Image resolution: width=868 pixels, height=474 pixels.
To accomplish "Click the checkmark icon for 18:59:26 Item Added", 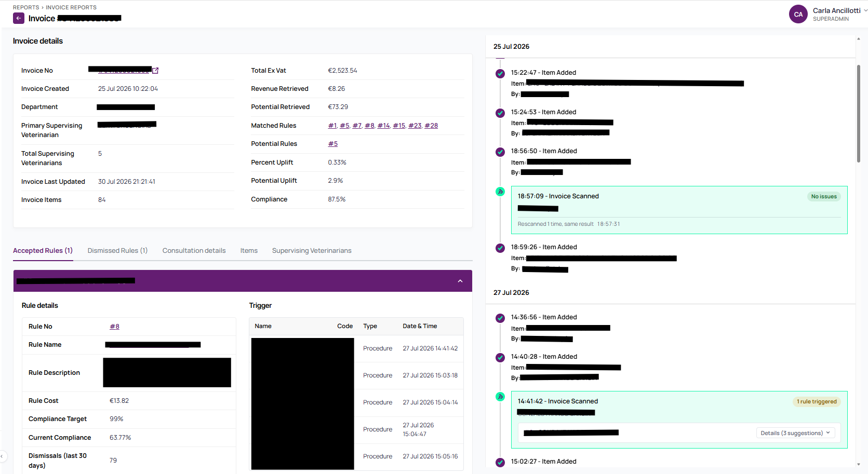I will [500, 248].
